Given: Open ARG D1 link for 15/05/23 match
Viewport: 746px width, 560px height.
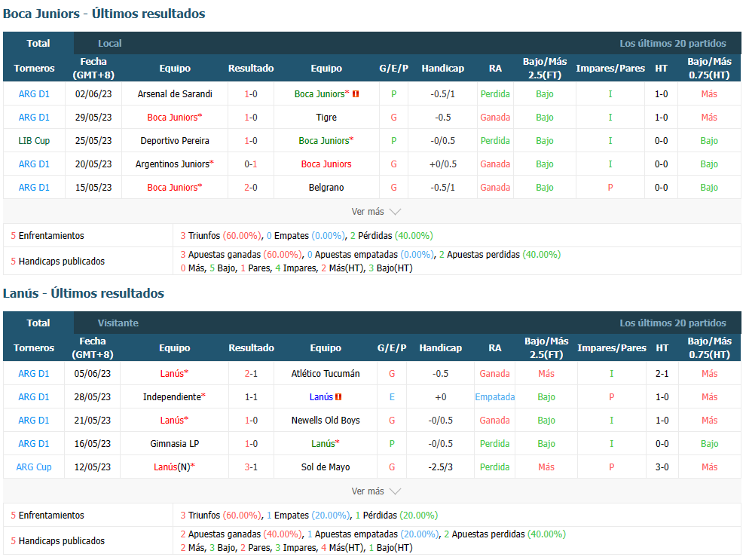Looking at the screenshot, I should [x=34, y=188].
